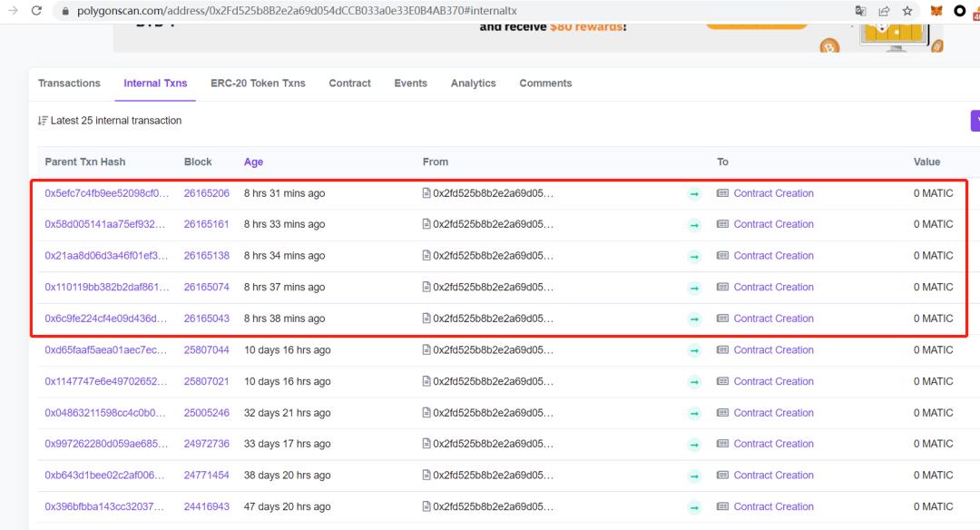Screen dimensions: 980x530
Task: Open Contract Creation link in row 26165161
Action: pos(774,224)
